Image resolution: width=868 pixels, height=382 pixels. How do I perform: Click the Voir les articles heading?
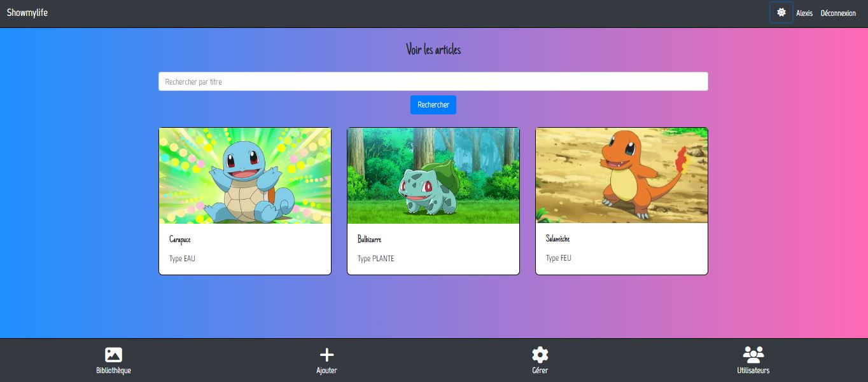433,50
